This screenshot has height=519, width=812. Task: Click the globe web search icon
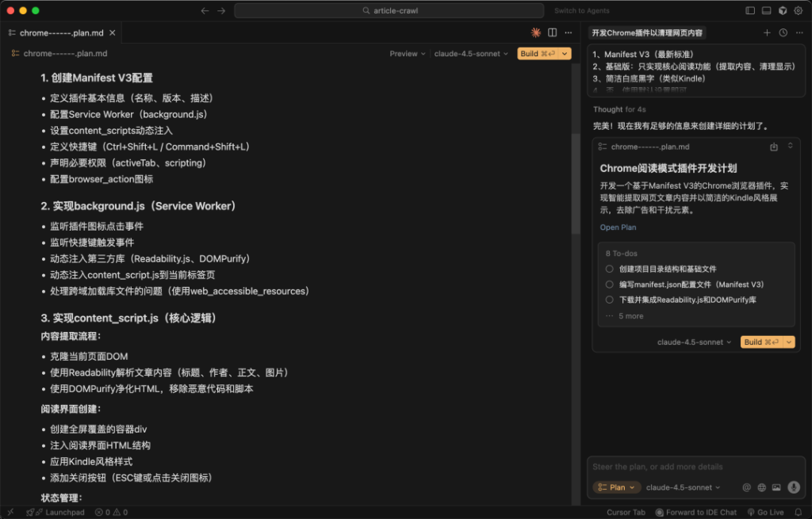coord(761,487)
